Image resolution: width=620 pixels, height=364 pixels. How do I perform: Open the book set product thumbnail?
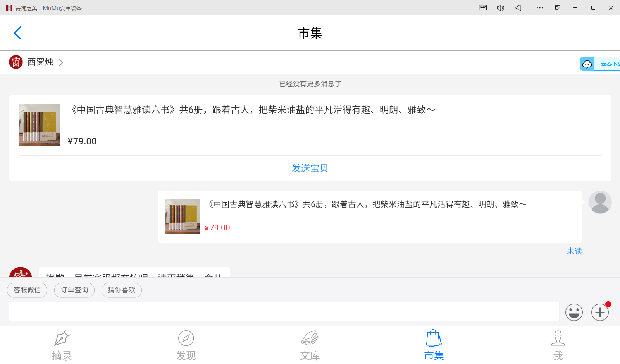[39, 125]
